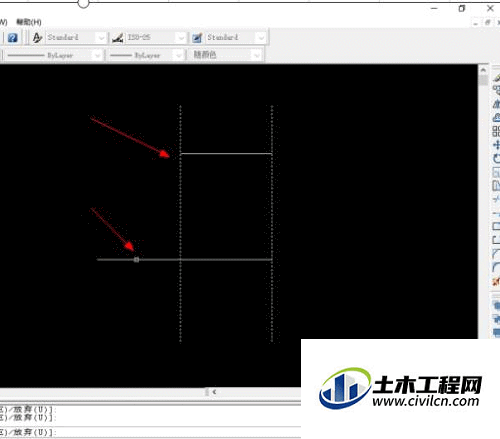Select the Extend tool in Modify toolbar
500x439 pixels.
[496, 213]
